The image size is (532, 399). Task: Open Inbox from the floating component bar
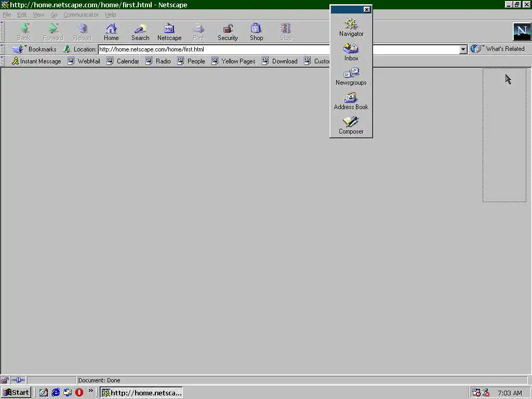(351, 52)
